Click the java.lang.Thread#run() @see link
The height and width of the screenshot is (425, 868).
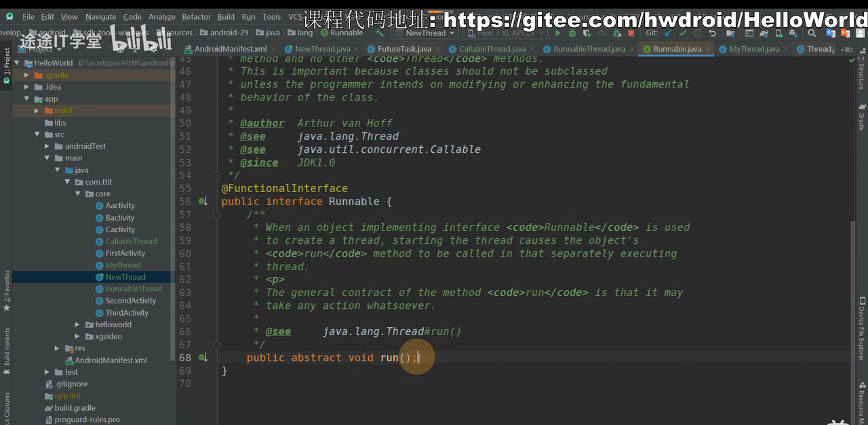point(391,331)
